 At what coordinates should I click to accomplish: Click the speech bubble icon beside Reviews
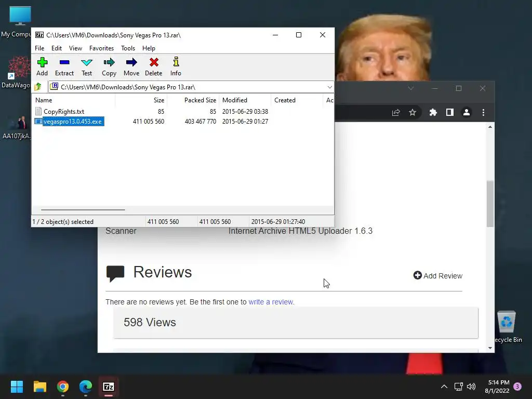[115, 274]
